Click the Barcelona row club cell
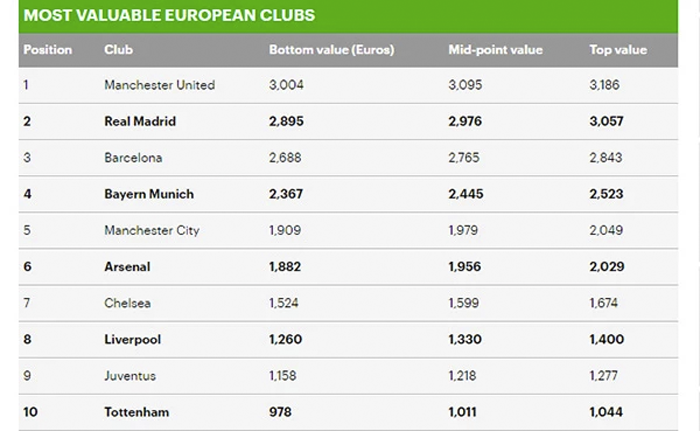This screenshot has width=700, height=431. [133, 158]
